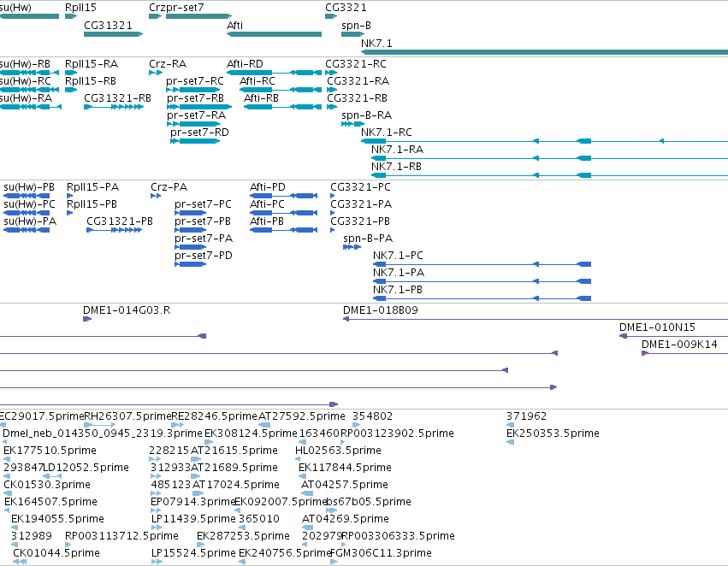Click the Afti-RC transcript label
Viewport: 728px width, 566px height.
coord(257,81)
